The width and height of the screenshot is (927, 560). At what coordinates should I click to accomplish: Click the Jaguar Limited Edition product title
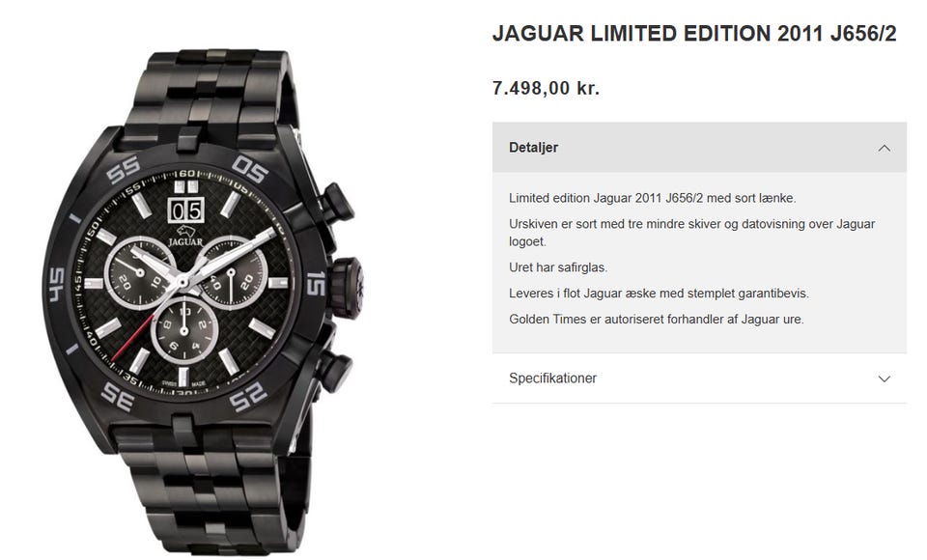point(694,34)
